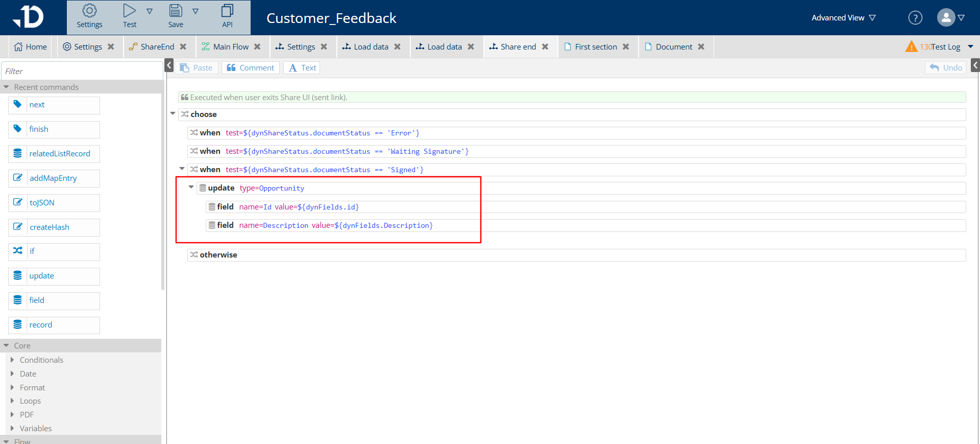The image size is (980, 444).
Task: Select the field name=Description row
Action: coord(585,225)
